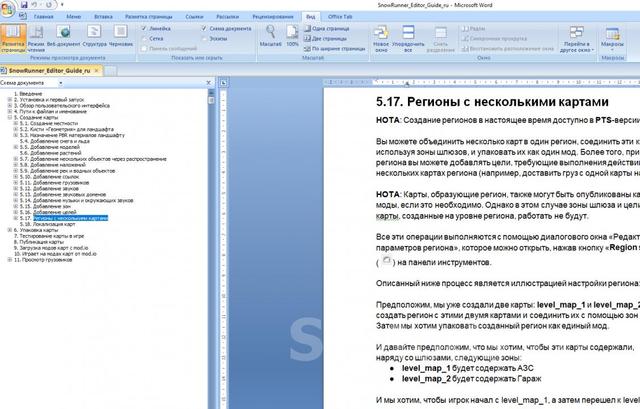Open the Схема документа pane dropdown
The image size is (640, 409).
pyautogui.click(x=60, y=83)
